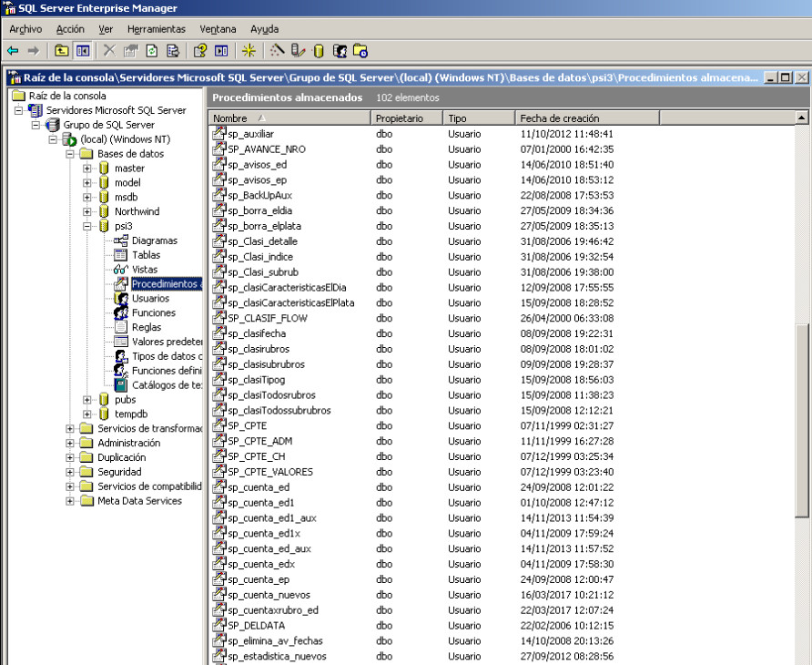Collapse the psi3 database node
This screenshot has height=665, width=812.
(87, 226)
